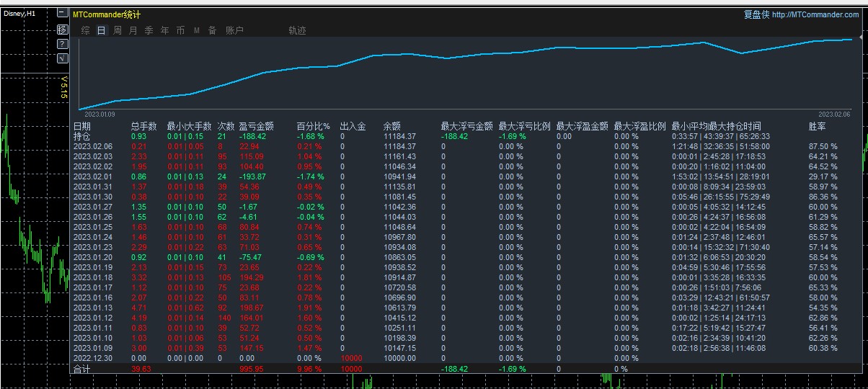Select the 2023.01.13 date row

click(x=93, y=308)
